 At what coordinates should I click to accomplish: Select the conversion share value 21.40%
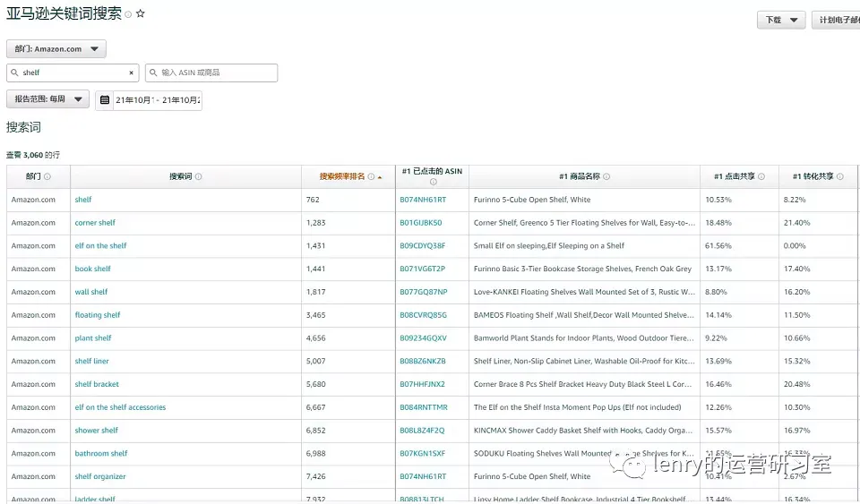(797, 223)
